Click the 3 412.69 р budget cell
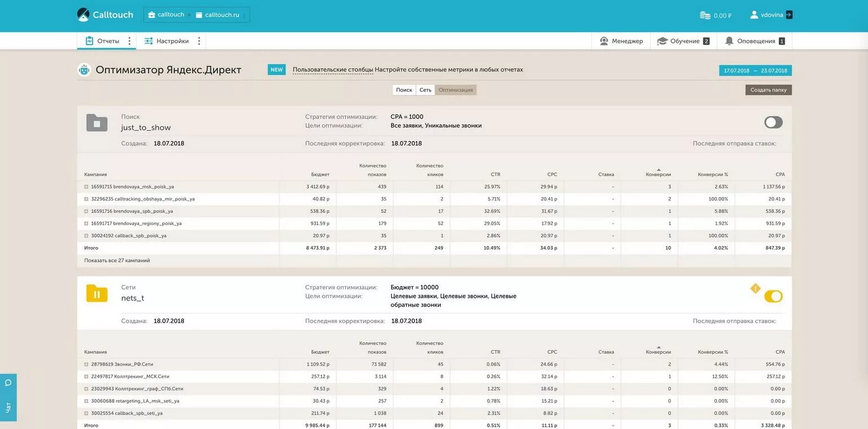Viewport: 868px width, 429px height. (x=318, y=187)
